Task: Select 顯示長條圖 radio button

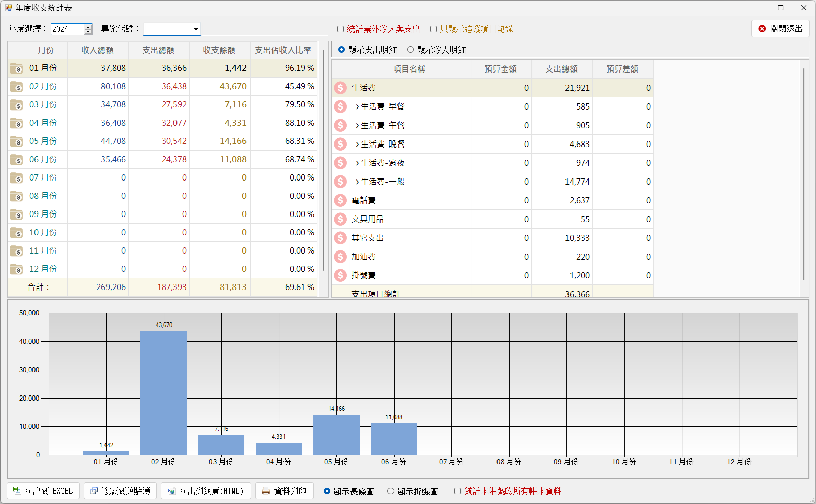Action: tap(327, 491)
